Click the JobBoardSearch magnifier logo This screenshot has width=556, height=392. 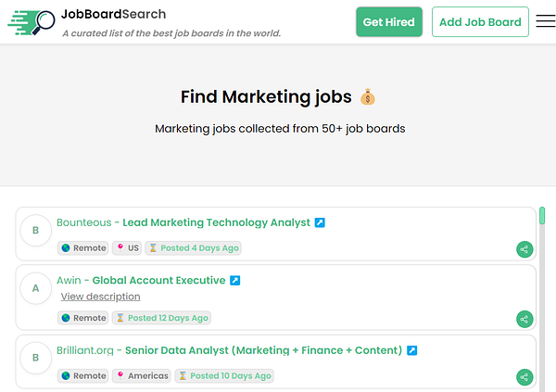coord(32,21)
